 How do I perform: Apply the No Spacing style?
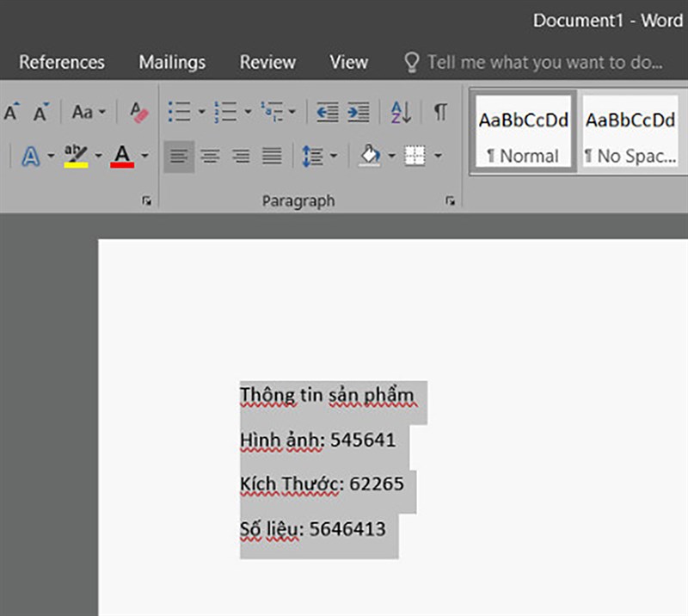[x=630, y=131]
